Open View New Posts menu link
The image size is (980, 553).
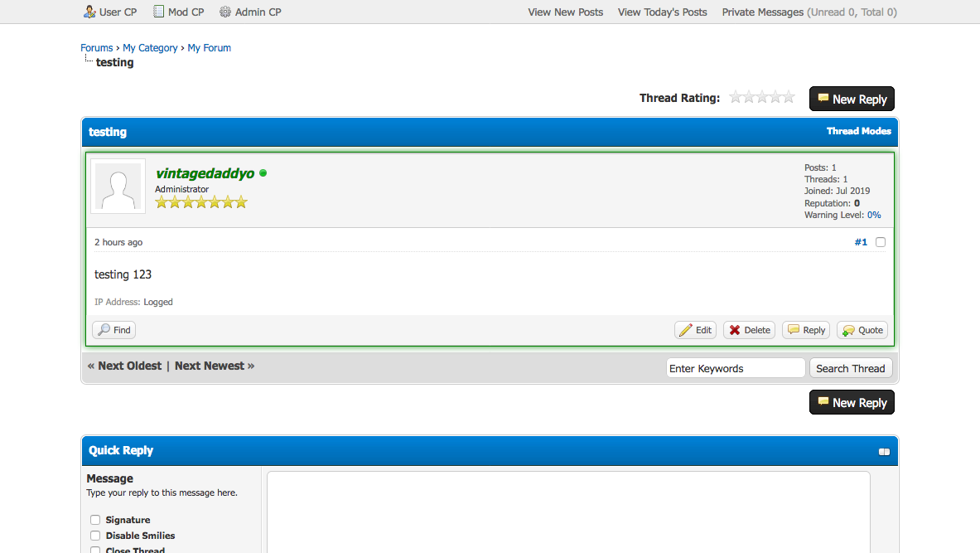pyautogui.click(x=565, y=12)
